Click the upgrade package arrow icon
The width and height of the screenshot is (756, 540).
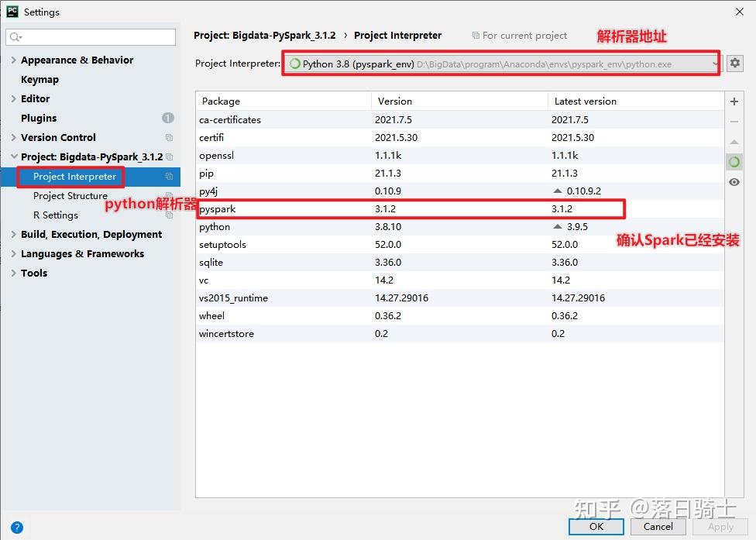(734, 143)
